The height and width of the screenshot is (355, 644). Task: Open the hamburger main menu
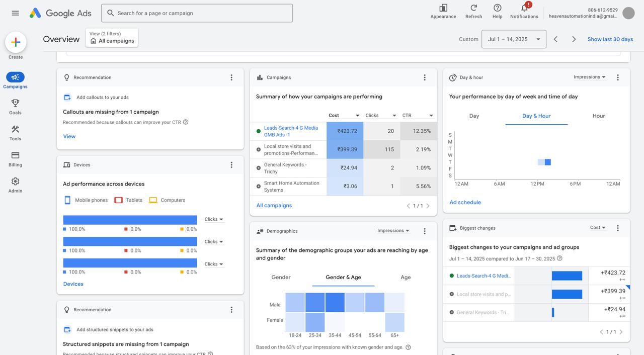point(15,13)
